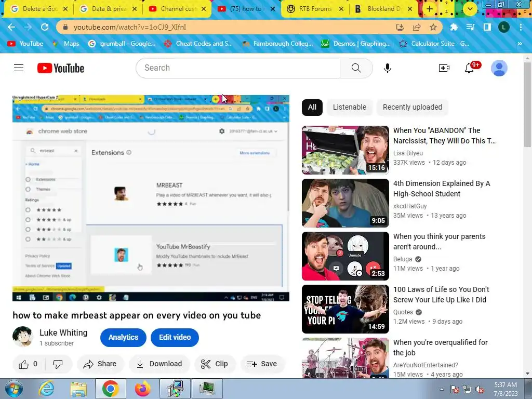Click the page vertical scrollbar thumb
The image size is (532, 399).
point(528,104)
